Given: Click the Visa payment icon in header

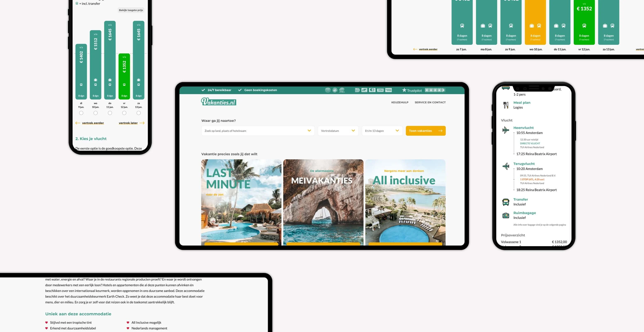Looking at the screenshot, I should pos(380,90).
